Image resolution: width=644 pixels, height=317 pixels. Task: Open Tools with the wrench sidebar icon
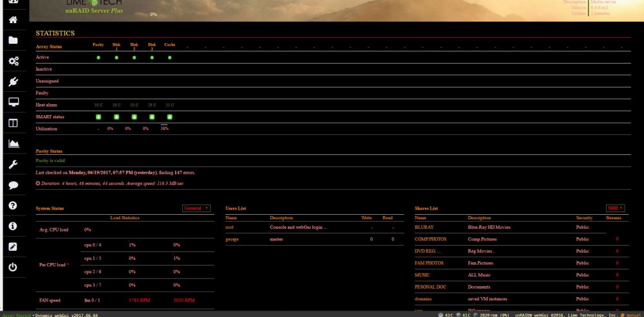click(13, 165)
